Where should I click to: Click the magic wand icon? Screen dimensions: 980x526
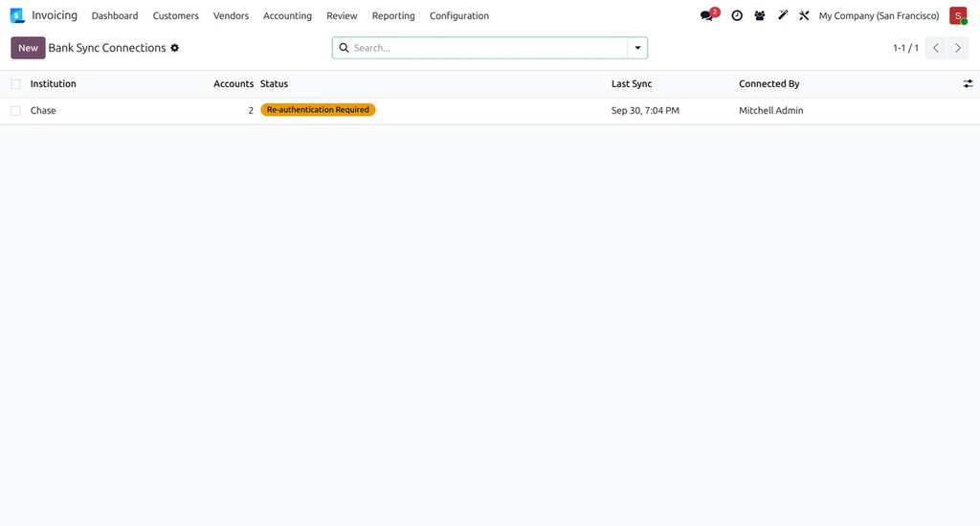(x=783, y=15)
